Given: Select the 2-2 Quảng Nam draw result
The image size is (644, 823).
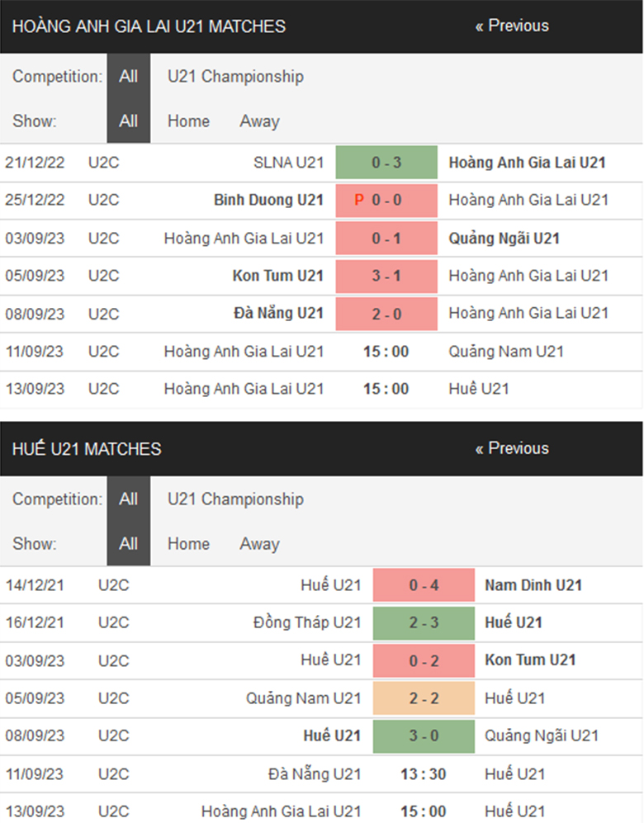Looking at the screenshot, I should tap(423, 698).
